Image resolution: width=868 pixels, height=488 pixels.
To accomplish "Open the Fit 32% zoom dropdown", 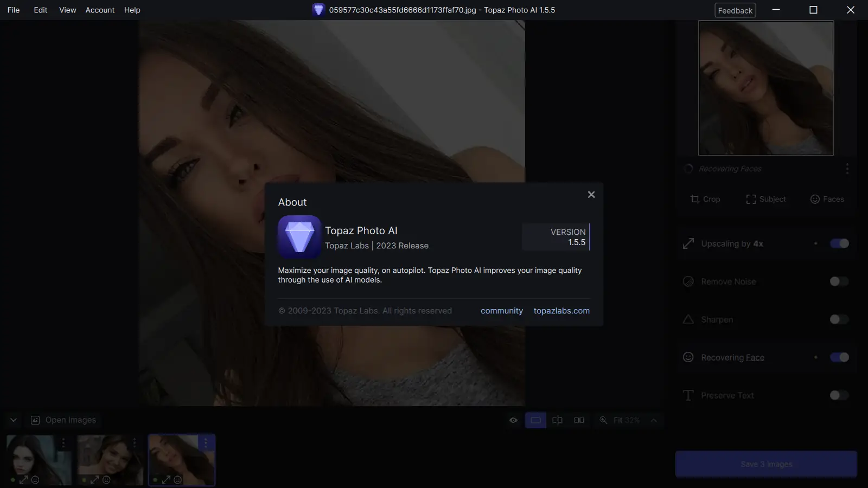I will (627, 420).
